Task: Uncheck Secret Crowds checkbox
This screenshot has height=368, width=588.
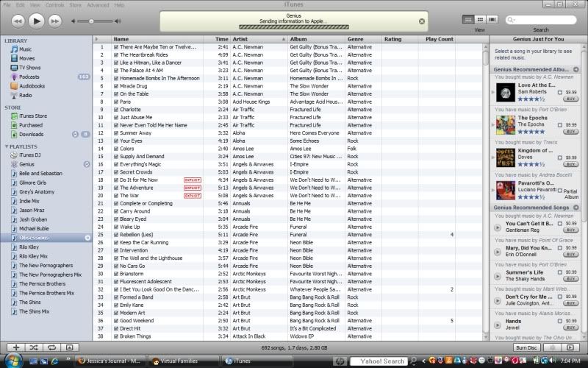Action: click(116, 172)
